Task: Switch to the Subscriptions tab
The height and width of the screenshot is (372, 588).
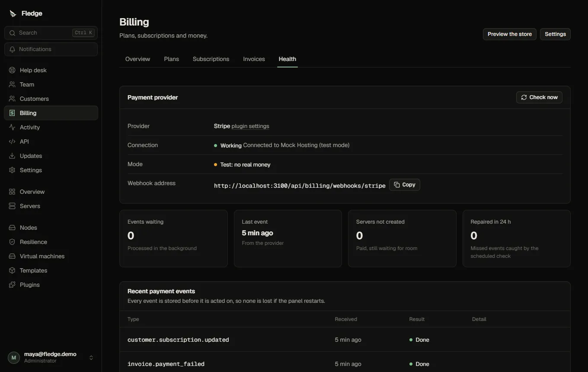Action: pyautogui.click(x=211, y=59)
